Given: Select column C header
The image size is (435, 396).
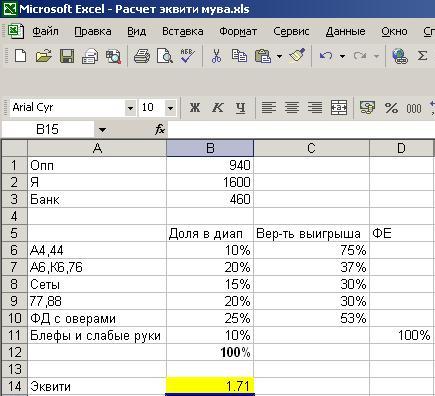Looking at the screenshot, I should (311, 148).
